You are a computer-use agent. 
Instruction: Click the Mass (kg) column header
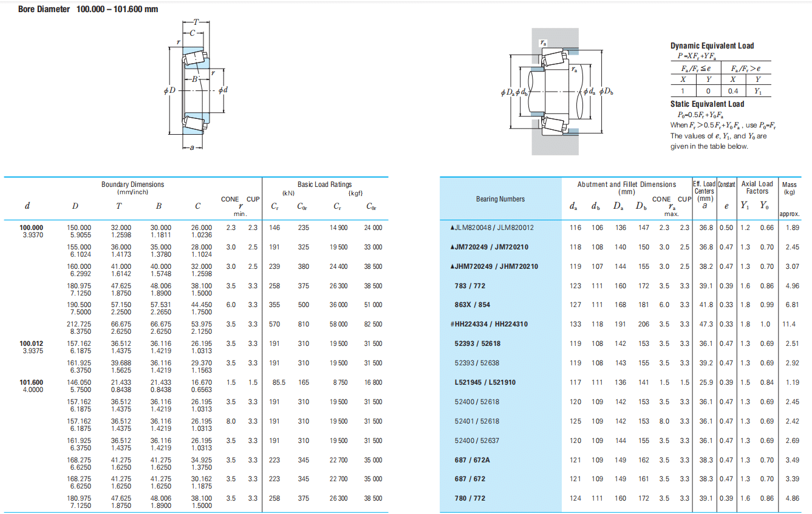click(790, 188)
